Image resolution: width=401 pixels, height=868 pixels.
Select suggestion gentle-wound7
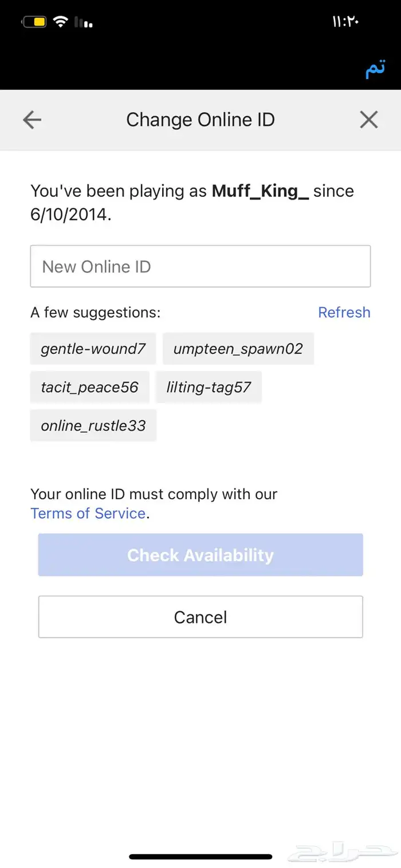tap(93, 348)
